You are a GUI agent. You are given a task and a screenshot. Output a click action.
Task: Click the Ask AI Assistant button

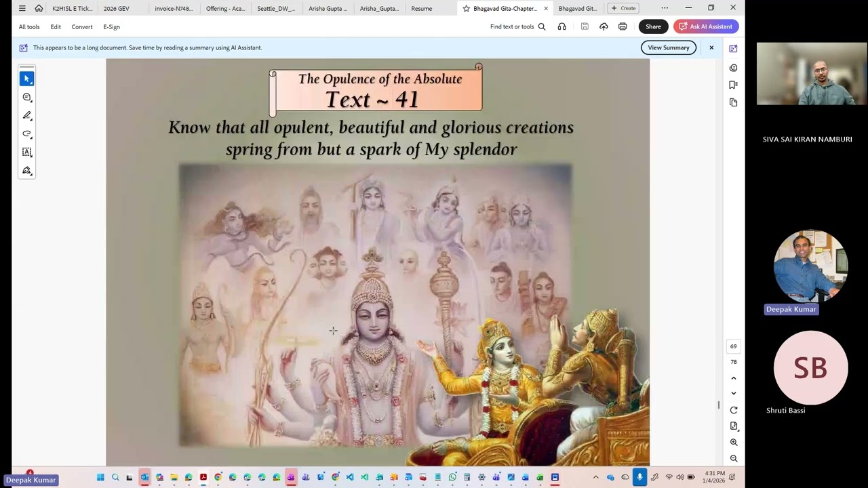[x=706, y=26]
